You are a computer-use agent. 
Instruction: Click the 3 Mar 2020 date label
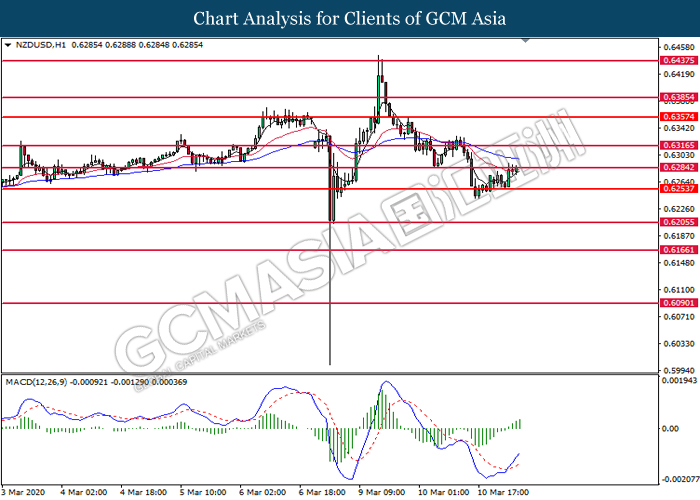point(25,492)
